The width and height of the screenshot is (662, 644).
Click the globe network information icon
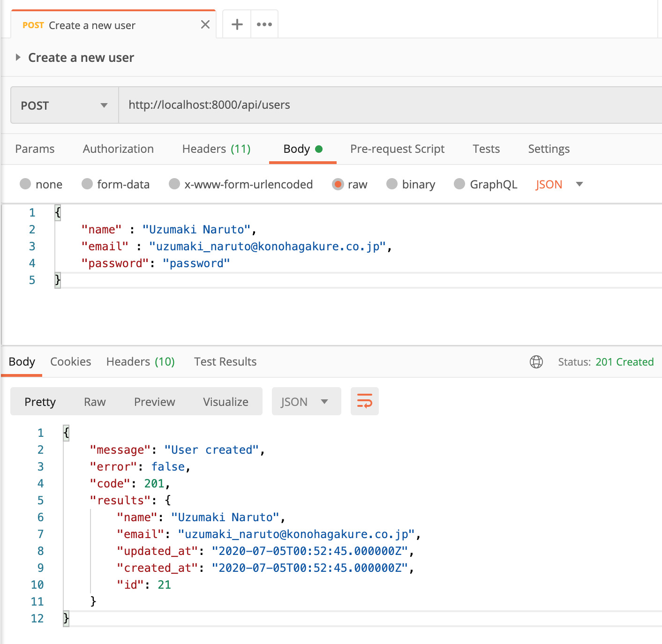[536, 362]
